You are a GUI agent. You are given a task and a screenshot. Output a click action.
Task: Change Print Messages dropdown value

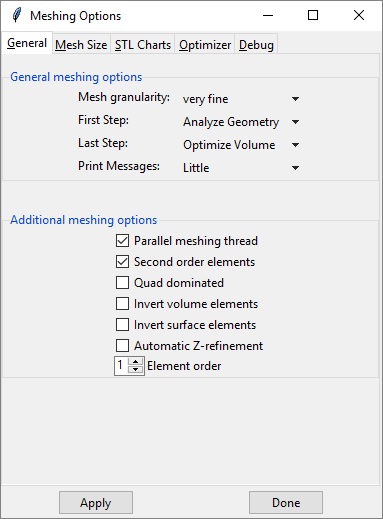click(240, 168)
